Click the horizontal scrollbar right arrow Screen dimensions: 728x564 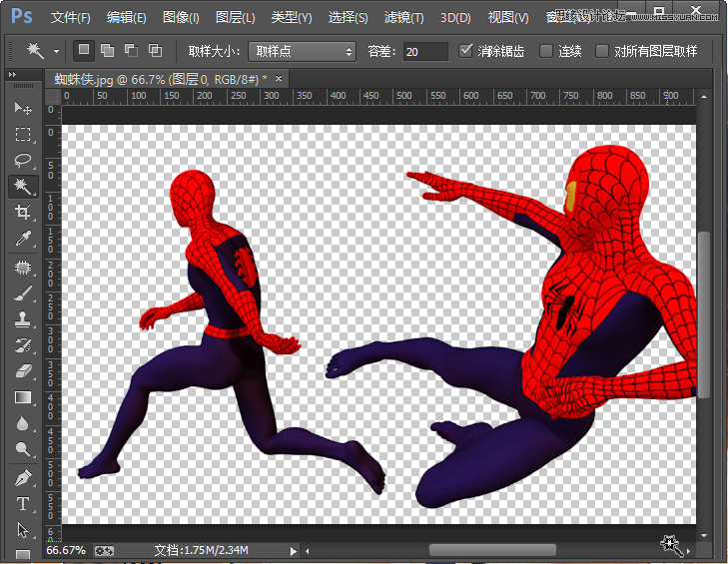tap(688, 551)
